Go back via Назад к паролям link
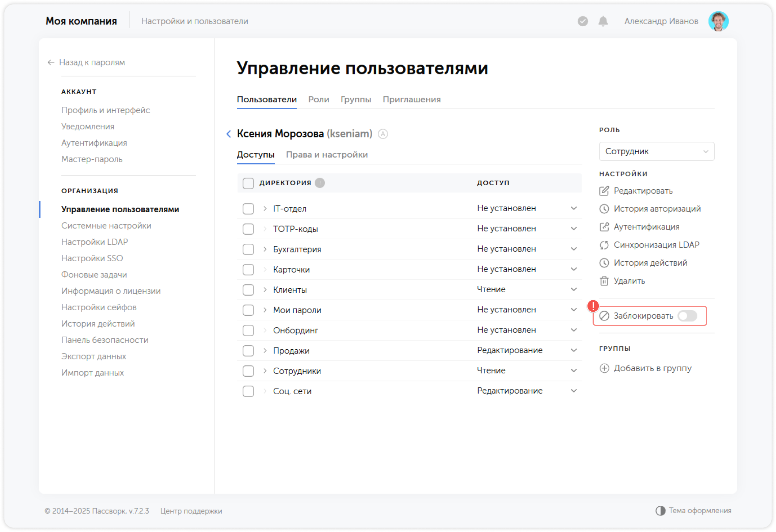 (92, 62)
